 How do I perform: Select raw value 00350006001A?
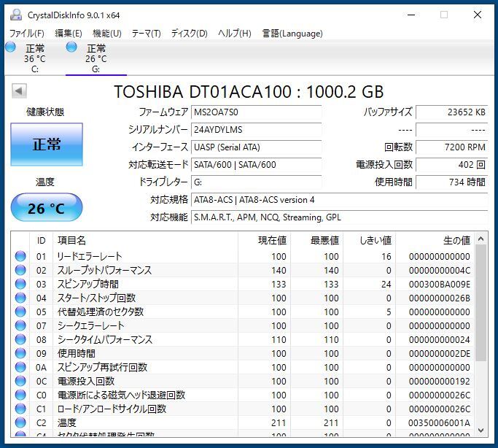tap(439, 423)
